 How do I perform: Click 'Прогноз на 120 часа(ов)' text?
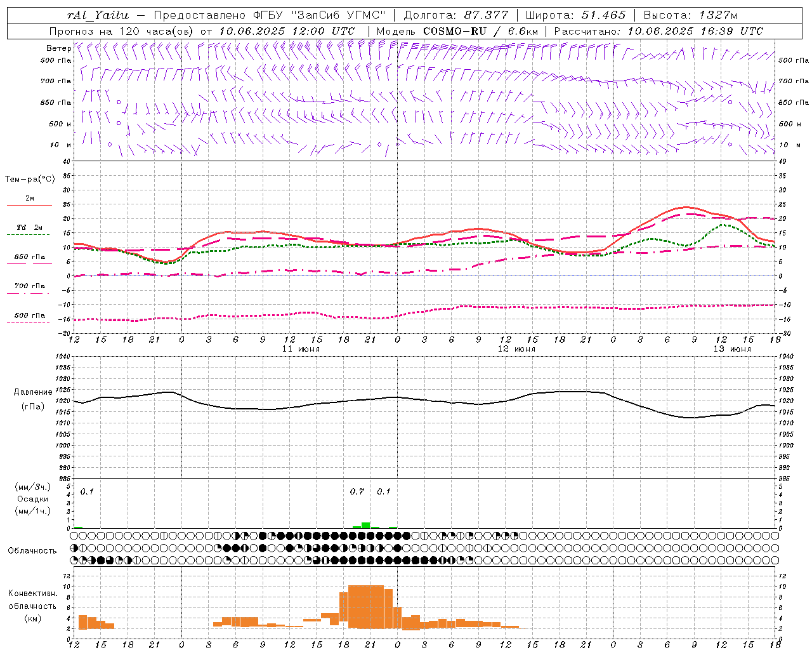tap(122, 31)
